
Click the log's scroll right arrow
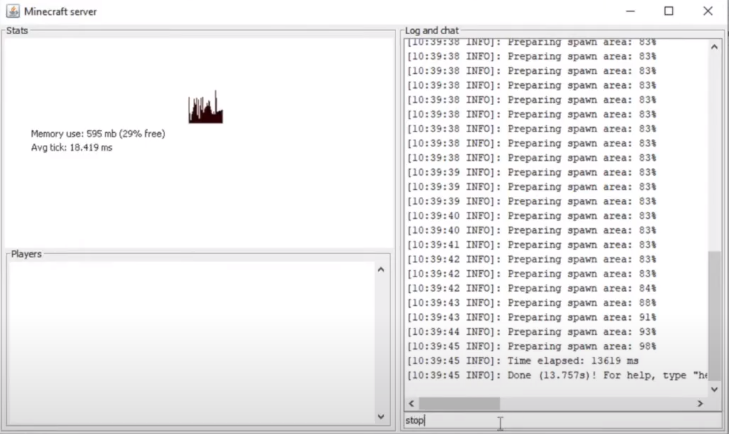tap(700, 404)
